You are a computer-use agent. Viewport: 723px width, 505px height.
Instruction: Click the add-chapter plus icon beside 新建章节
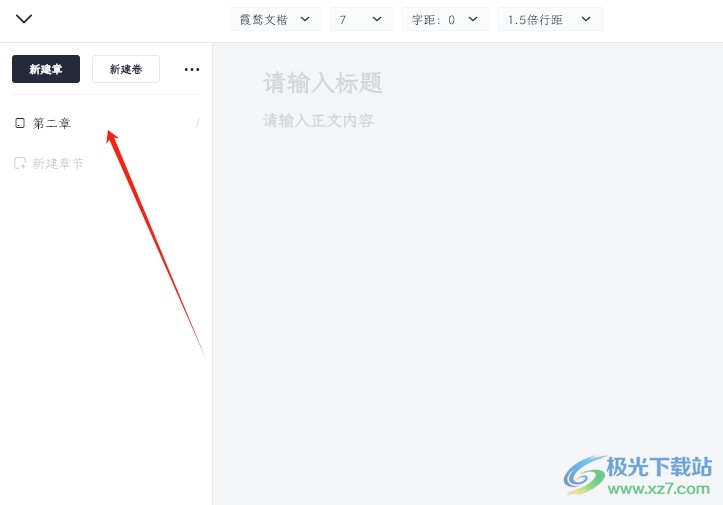click(x=20, y=163)
